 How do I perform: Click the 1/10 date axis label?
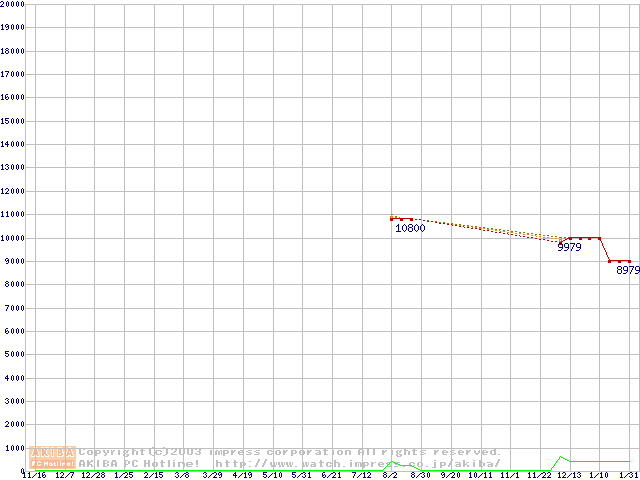coord(598,475)
